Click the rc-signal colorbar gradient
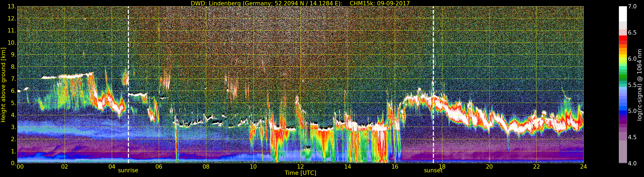The width and height of the screenshot is (644, 177). 623,85
